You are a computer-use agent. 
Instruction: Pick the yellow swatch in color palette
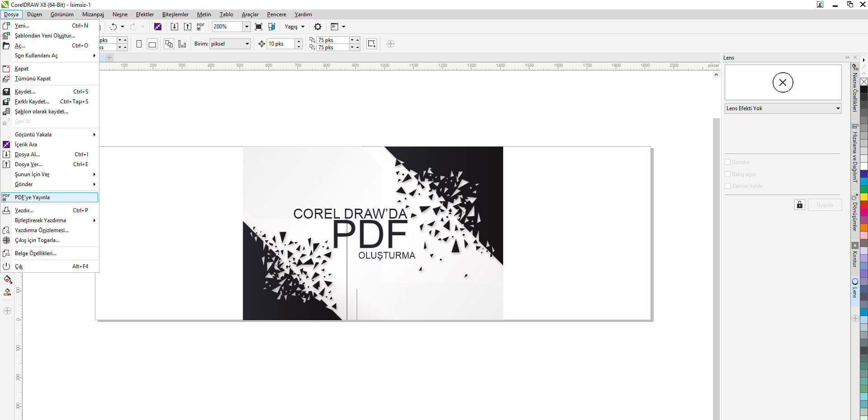tap(863, 197)
